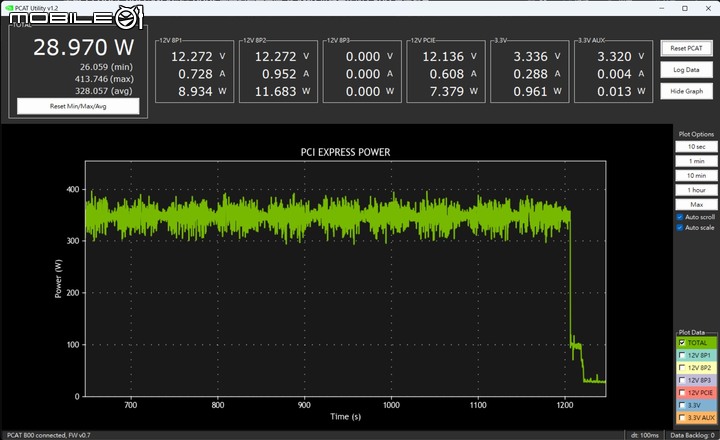Viewport: 720px width, 440px height.
Task: Click the Time (s) axis label
Action: tap(345, 417)
